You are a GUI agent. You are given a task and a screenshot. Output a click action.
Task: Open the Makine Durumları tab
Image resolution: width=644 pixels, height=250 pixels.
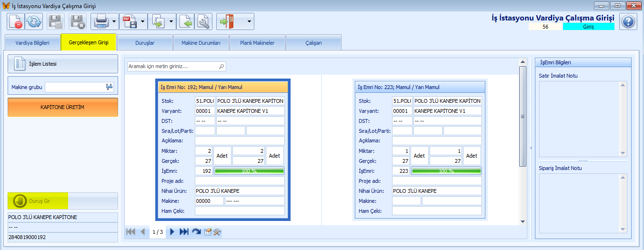[x=201, y=42]
